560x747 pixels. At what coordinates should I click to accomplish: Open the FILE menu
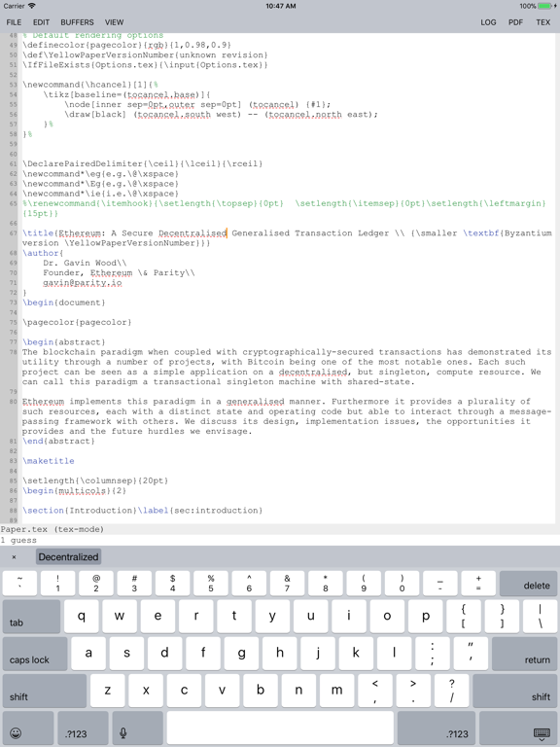click(14, 22)
